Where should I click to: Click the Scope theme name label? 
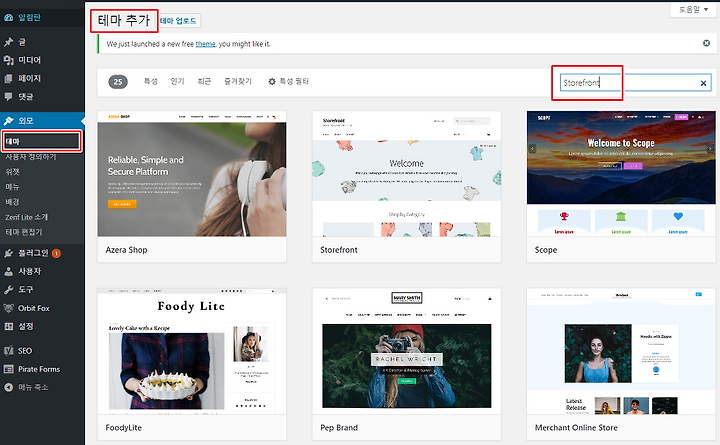pos(546,250)
